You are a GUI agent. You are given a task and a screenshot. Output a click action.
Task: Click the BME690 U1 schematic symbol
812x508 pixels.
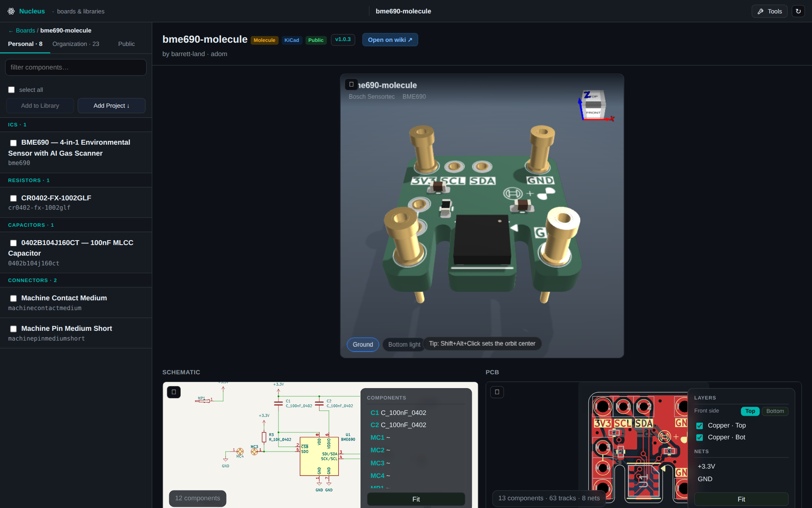click(319, 456)
